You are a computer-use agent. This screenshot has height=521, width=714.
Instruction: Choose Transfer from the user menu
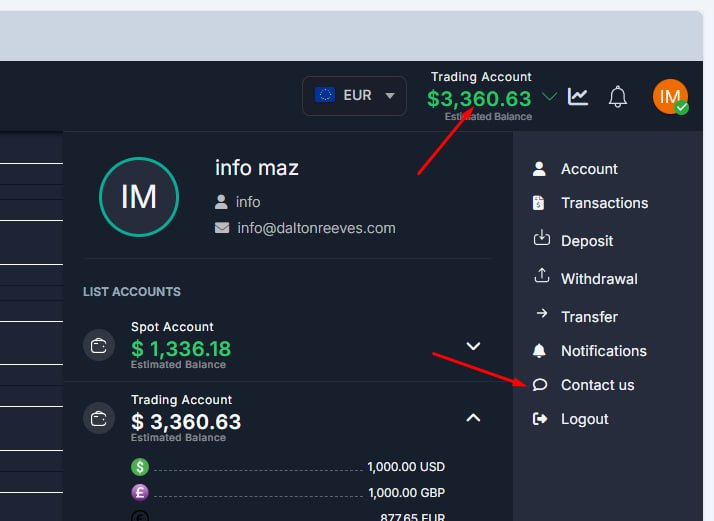tap(588, 317)
